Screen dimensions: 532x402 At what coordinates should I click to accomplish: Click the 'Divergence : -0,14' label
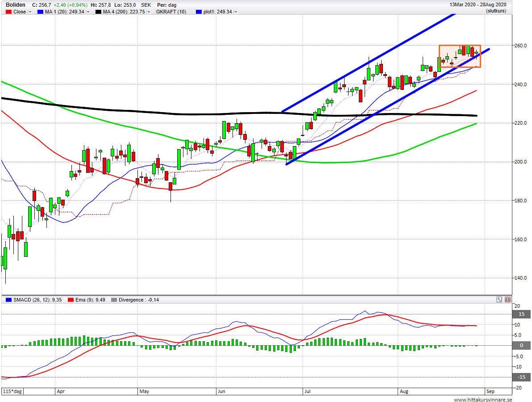[139, 300]
